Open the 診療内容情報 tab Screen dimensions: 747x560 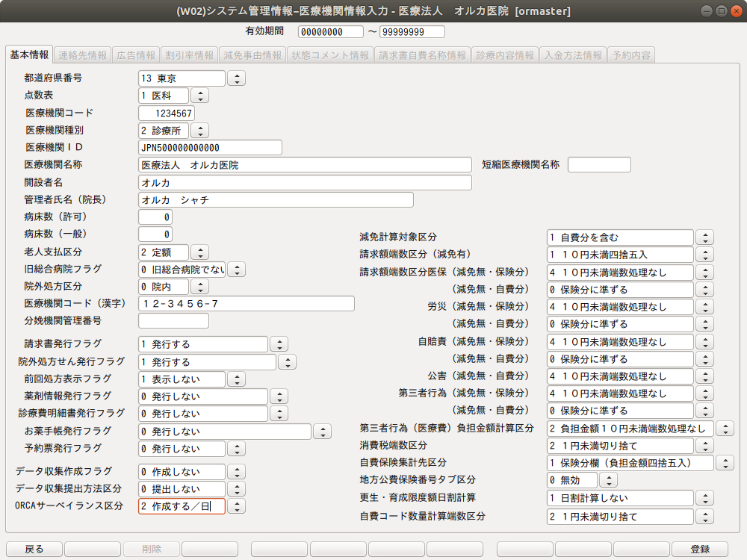(x=505, y=55)
